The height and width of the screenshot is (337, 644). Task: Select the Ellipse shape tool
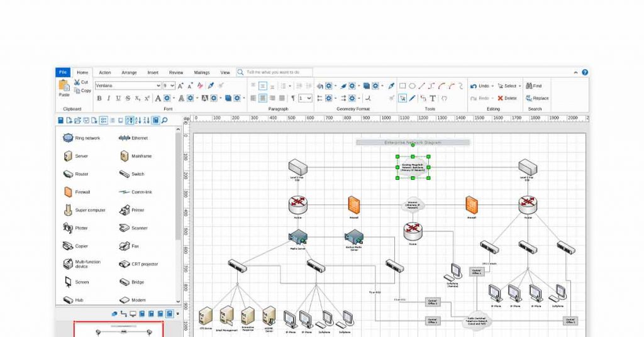[x=412, y=86]
